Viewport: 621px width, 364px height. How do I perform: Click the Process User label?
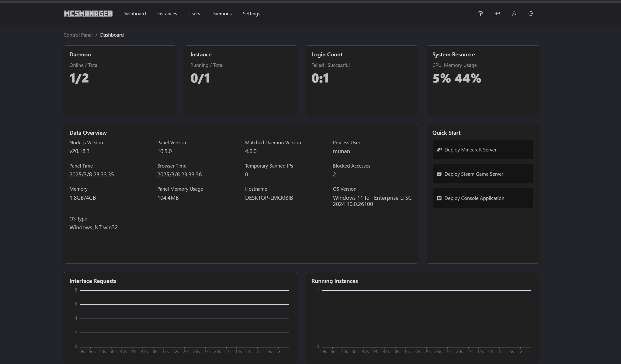346,142
